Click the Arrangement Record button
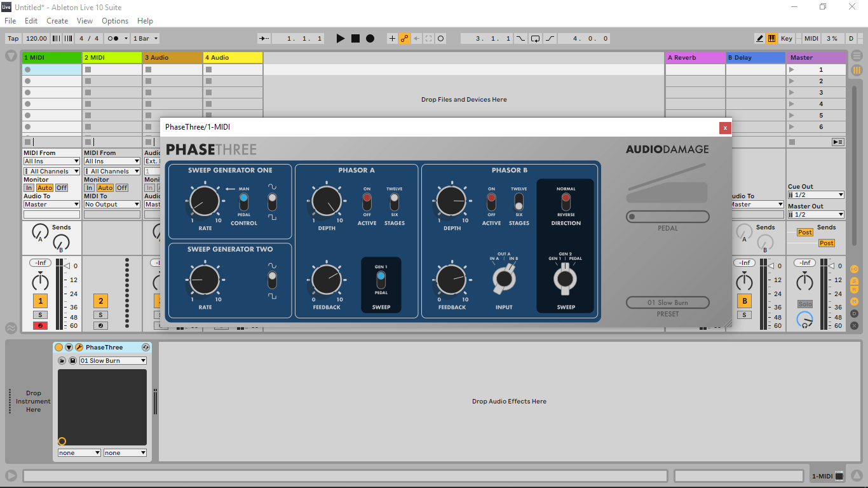This screenshot has height=488, width=868. tap(370, 39)
